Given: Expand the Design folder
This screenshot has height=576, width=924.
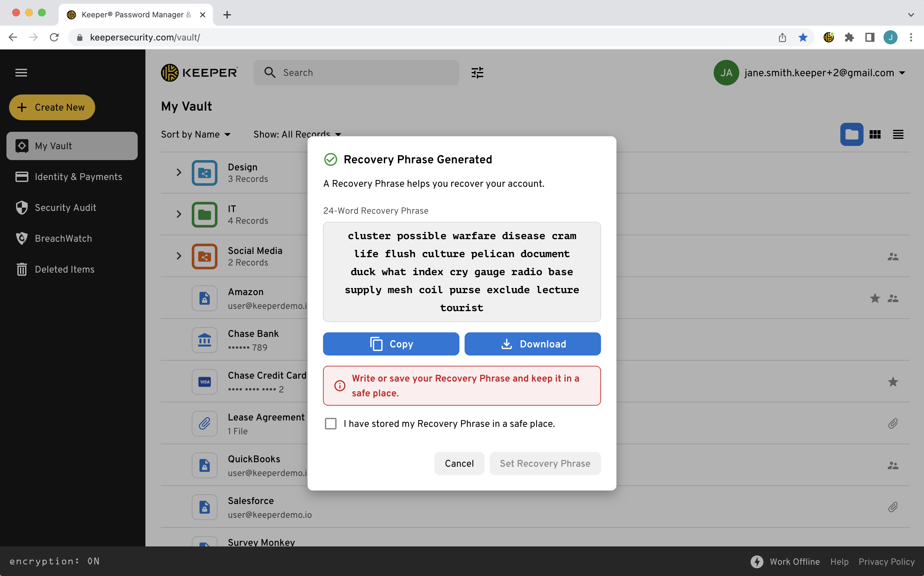Looking at the screenshot, I should [x=179, y=173].
